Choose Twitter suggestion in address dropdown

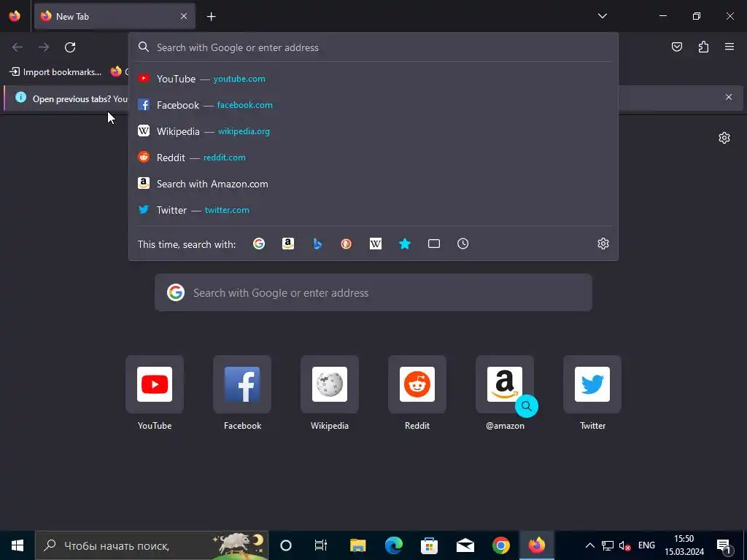(374, 210)
